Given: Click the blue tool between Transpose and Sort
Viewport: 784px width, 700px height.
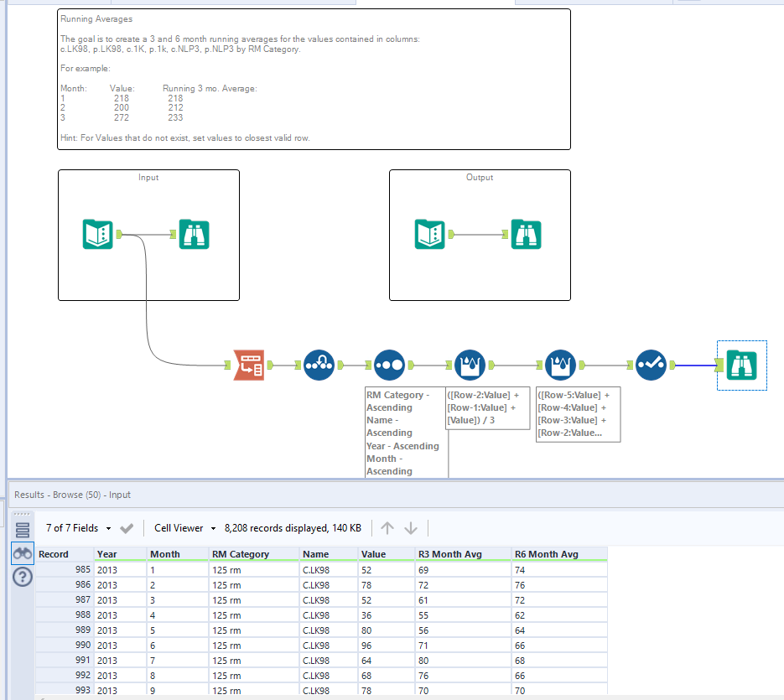Looking at the screenshot, I should pos(319,365).
